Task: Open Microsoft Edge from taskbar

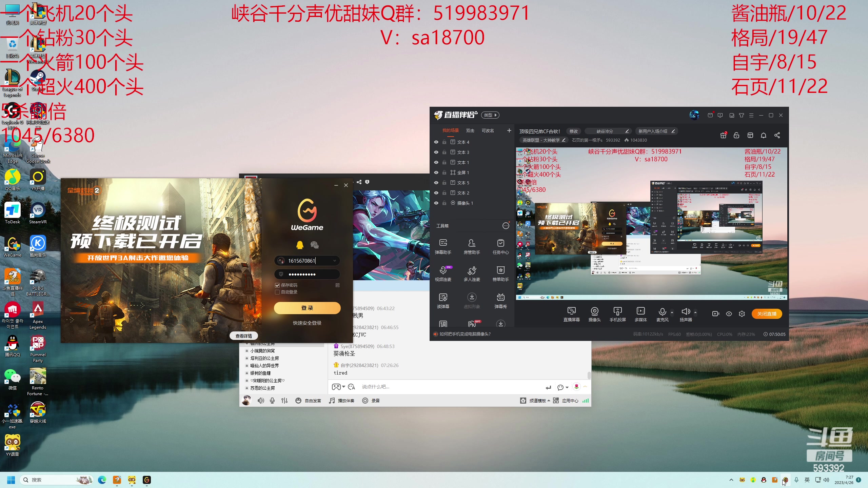Action: [x=102, y=480]
